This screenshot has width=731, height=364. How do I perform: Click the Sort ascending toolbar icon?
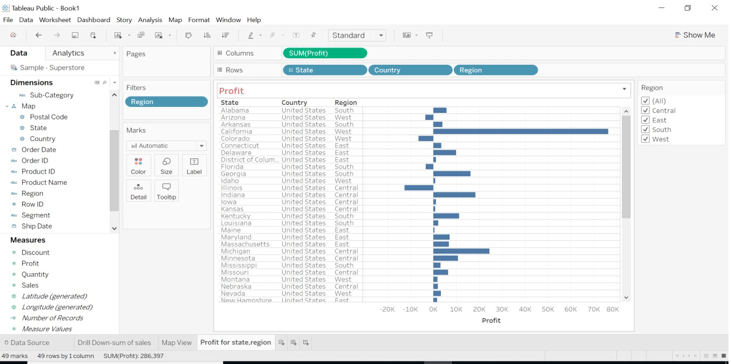(x=207, y=35)
